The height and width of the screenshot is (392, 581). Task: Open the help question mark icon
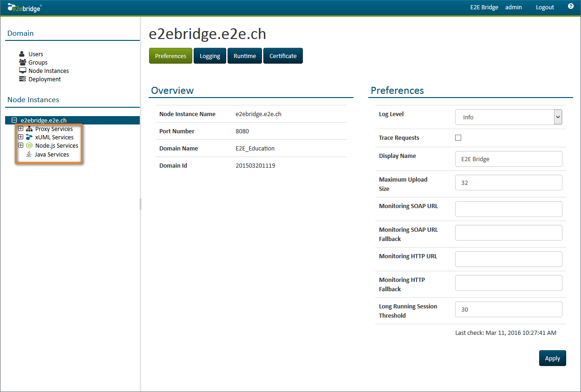[571, 7]
